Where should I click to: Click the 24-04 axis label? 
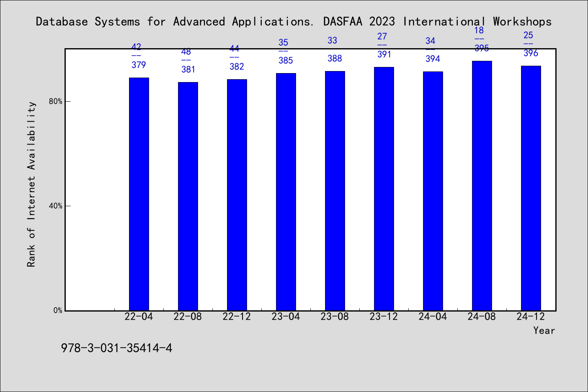433,316
